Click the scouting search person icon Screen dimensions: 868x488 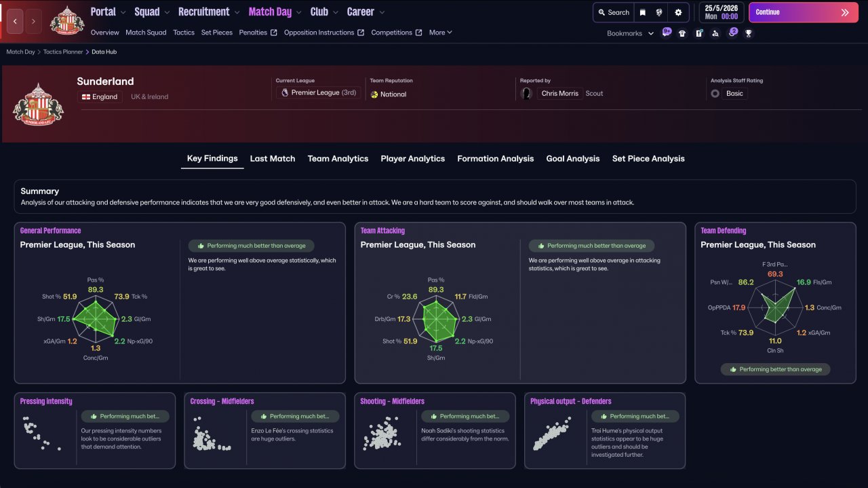[715, 33]
